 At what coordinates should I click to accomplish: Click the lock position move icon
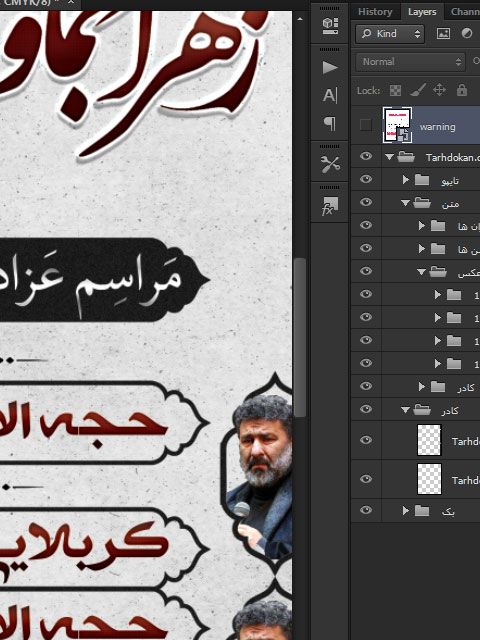[x=439, y=90]
